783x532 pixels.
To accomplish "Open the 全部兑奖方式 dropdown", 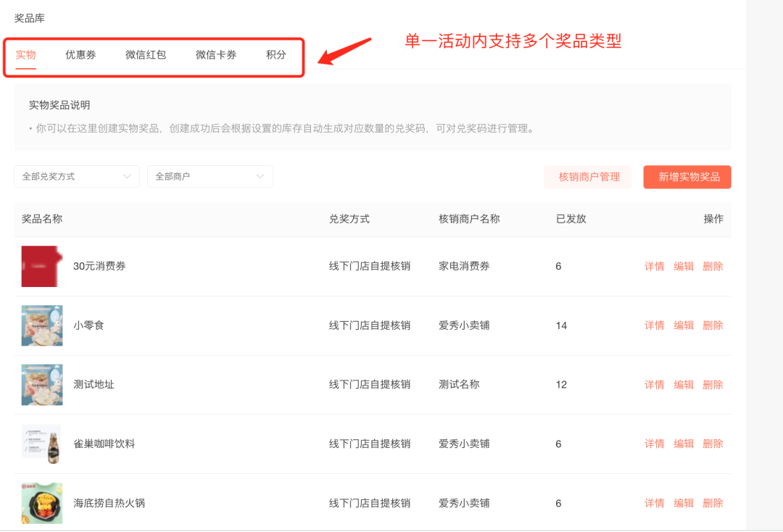I will tap(76, 176).
